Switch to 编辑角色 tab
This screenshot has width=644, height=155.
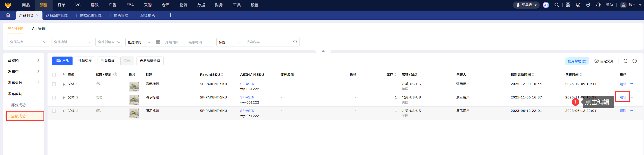148,15
